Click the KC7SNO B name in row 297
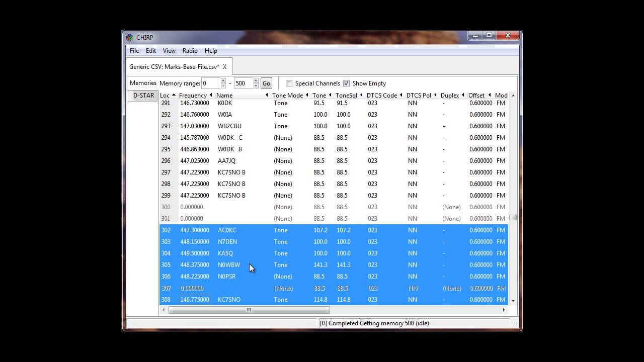Screen dimensions: 644x362 231,172
